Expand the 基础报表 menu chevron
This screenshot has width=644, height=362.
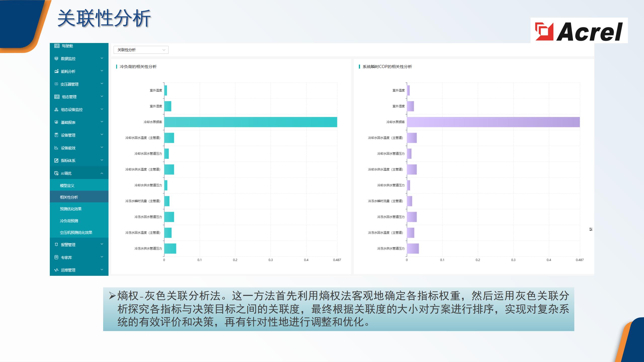coord(102,122)
